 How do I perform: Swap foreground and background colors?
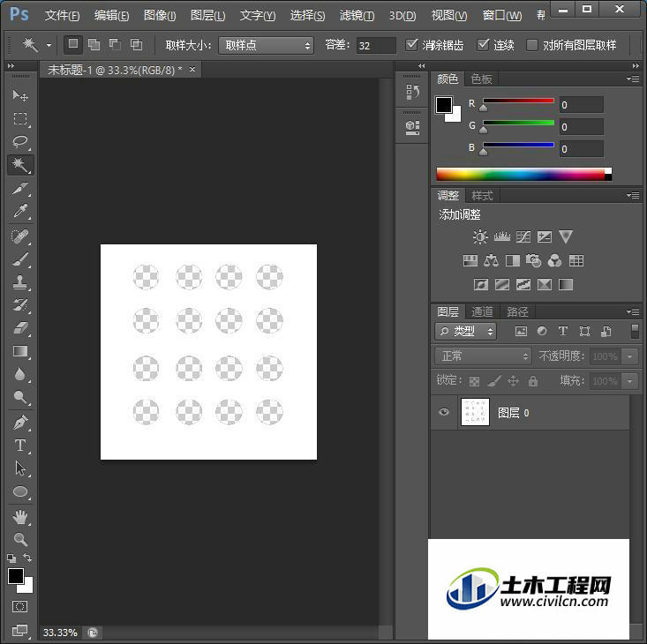27,558
